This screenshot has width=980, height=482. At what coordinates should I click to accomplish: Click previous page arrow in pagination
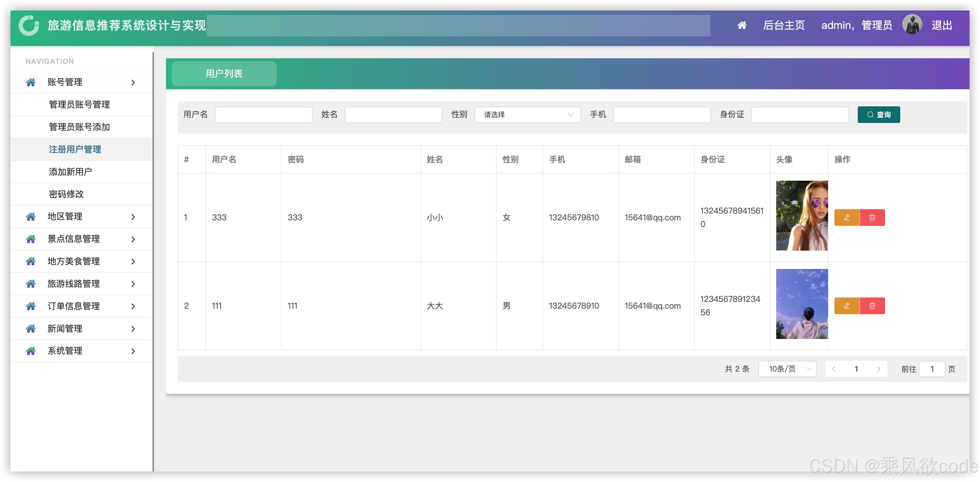[834, 369]
